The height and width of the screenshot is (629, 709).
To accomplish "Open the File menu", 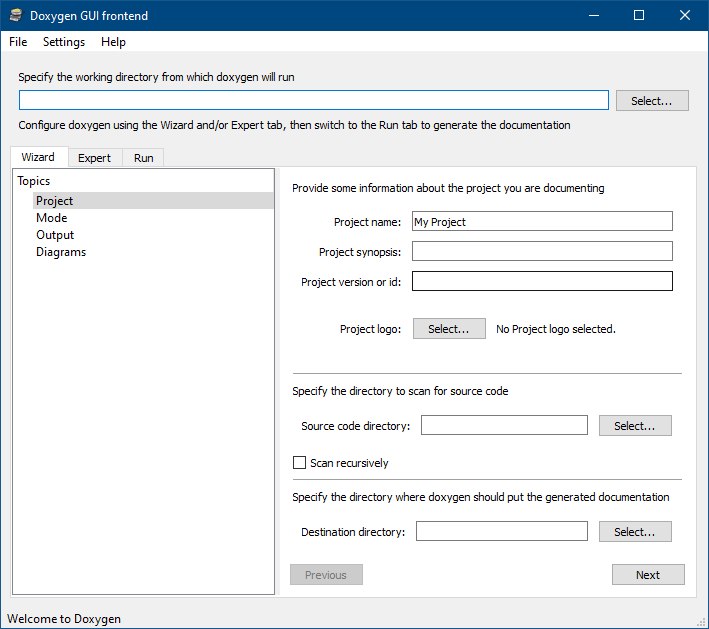I will pyautogui.click(x=18, y=42).
